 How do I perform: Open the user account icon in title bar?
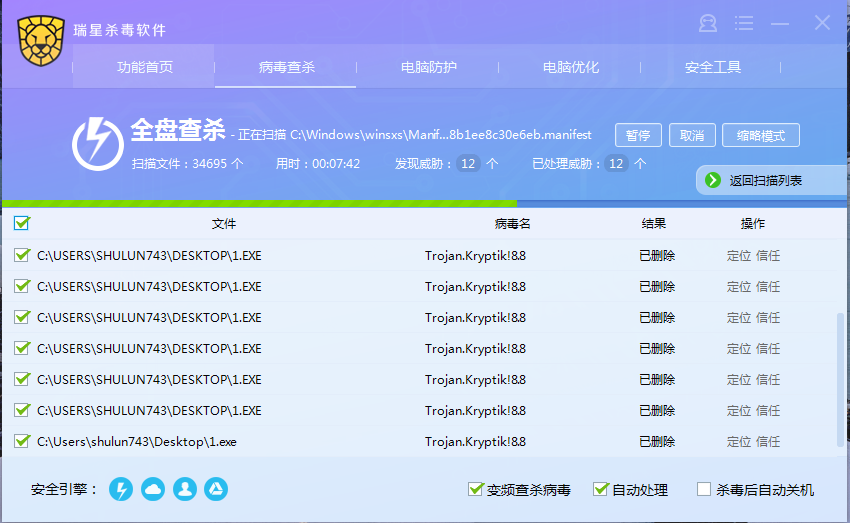[707, 23]
